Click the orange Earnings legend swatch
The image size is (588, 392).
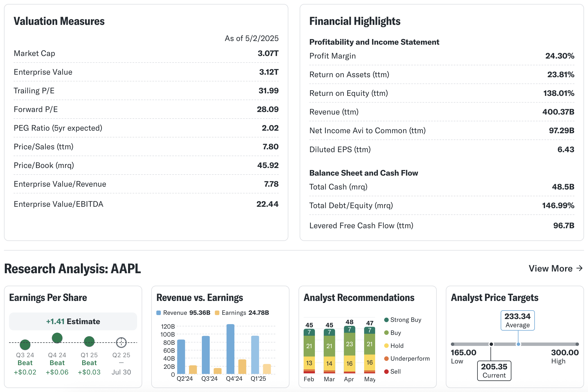(x=217, y=313)
